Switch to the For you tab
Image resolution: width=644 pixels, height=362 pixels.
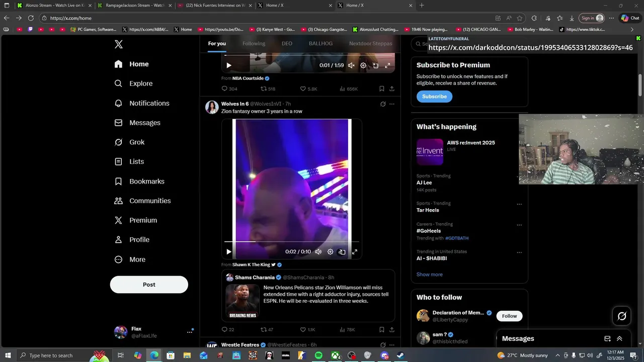[x=217, y=44]
